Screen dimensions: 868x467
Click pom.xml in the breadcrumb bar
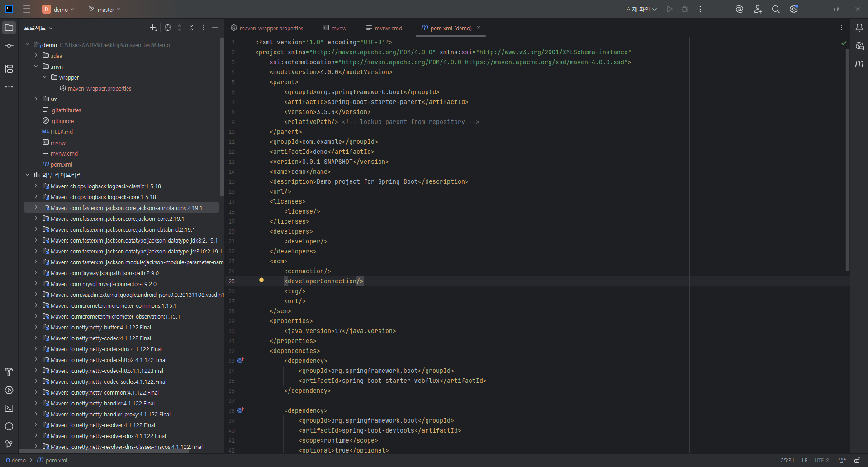(52, 460)
